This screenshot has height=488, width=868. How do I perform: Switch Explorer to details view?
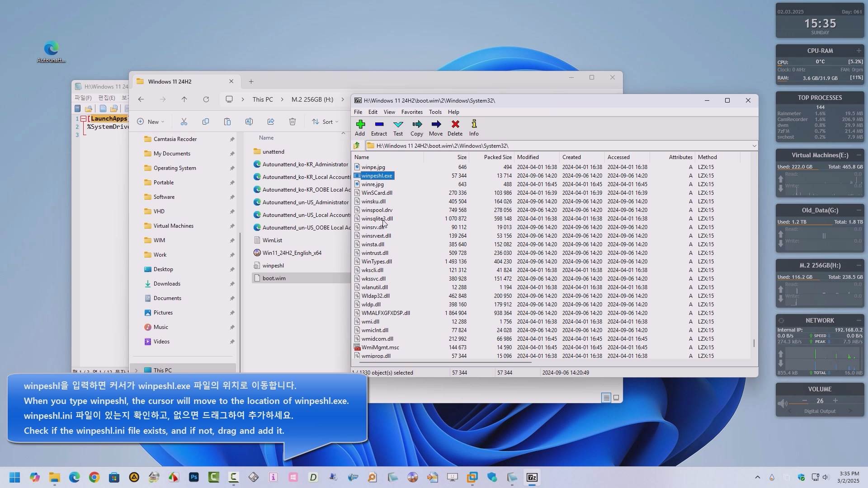click(606, 398)
